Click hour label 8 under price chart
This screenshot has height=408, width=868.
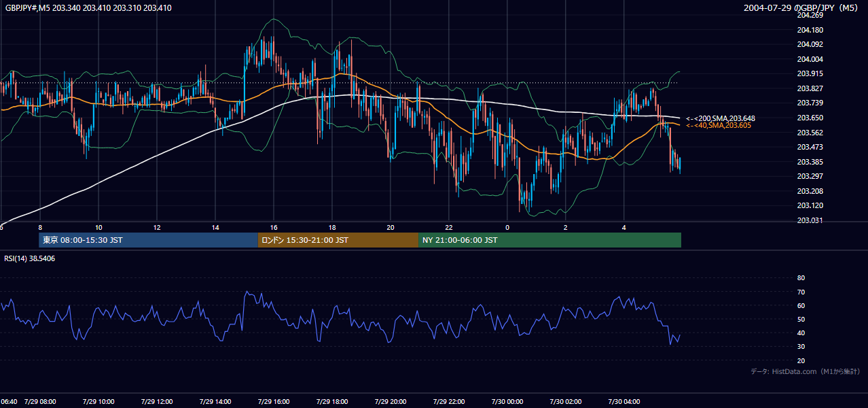(40, 227)
